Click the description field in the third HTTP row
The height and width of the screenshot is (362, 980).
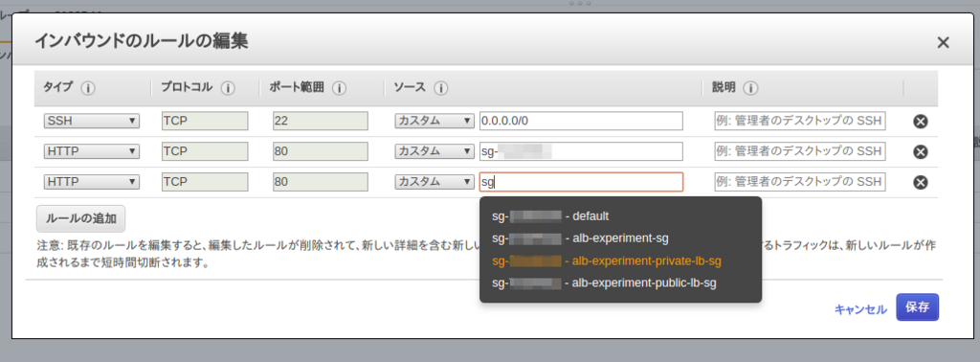pyautogui.click(x=800, y=182)
